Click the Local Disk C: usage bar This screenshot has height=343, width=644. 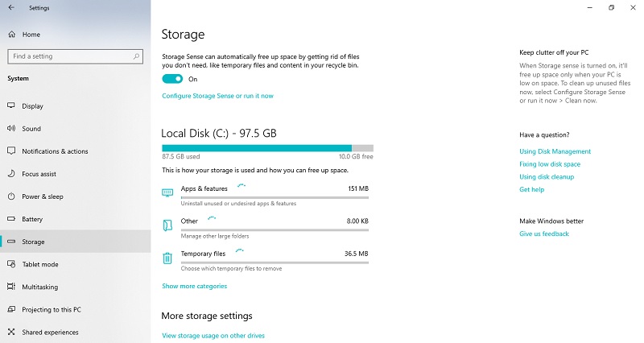266,148
